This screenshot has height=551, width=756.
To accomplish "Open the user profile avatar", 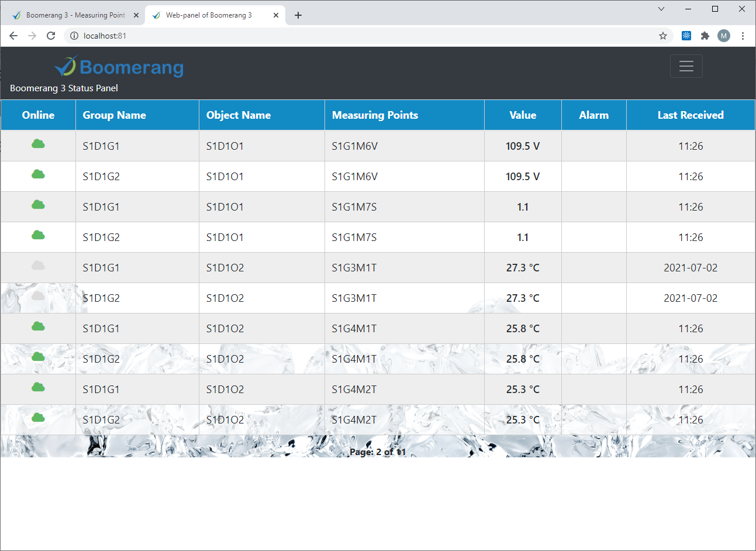I will (x=724, y=36).
